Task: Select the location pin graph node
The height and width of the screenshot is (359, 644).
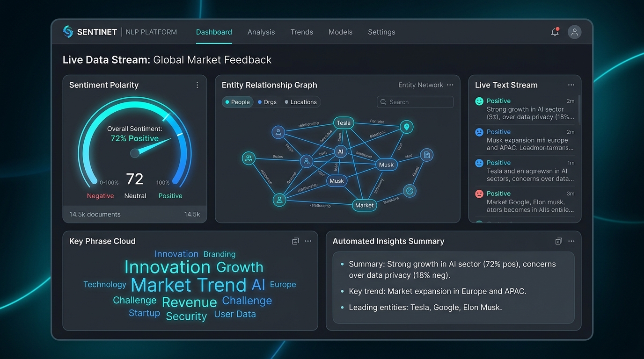Action: (x=407, y=127)
